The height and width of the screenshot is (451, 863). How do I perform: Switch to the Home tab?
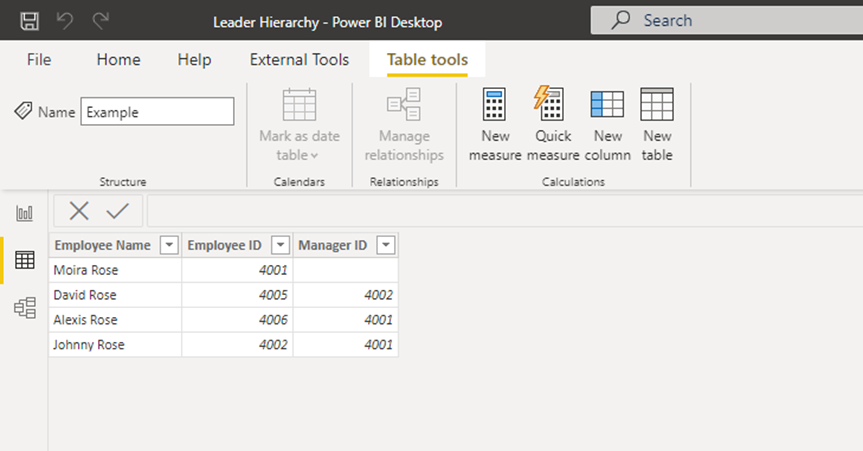118,60
